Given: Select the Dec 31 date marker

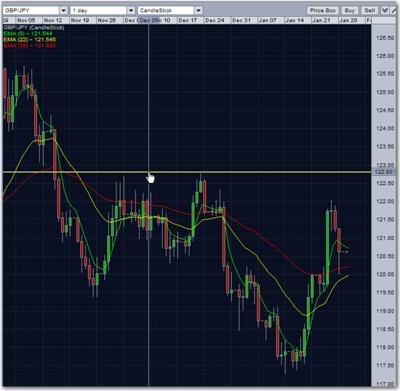Looking at the screenshot, I should coord(241,20).
